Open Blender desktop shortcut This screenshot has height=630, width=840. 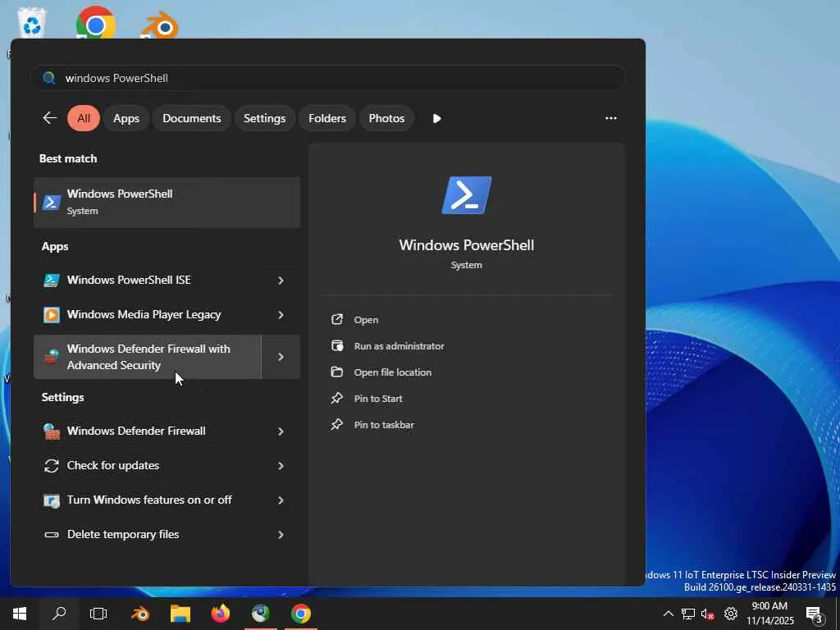(160, 25)
